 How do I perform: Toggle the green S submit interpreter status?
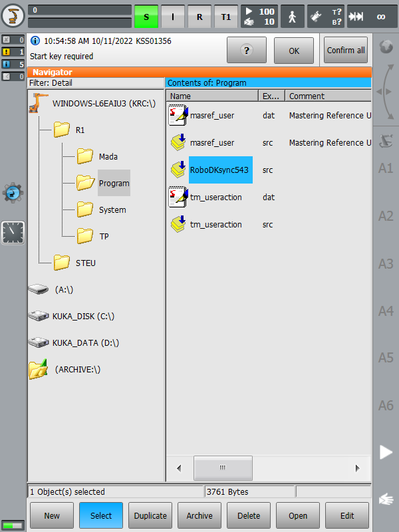[146, 17]
